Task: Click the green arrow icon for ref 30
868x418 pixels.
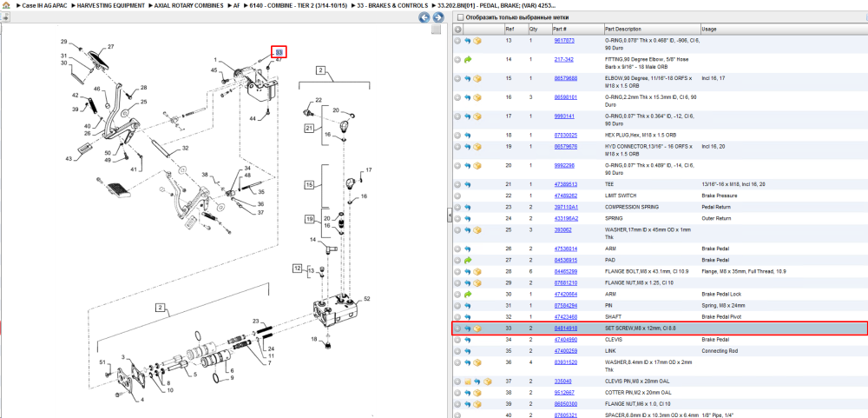Action: [467, 295]
